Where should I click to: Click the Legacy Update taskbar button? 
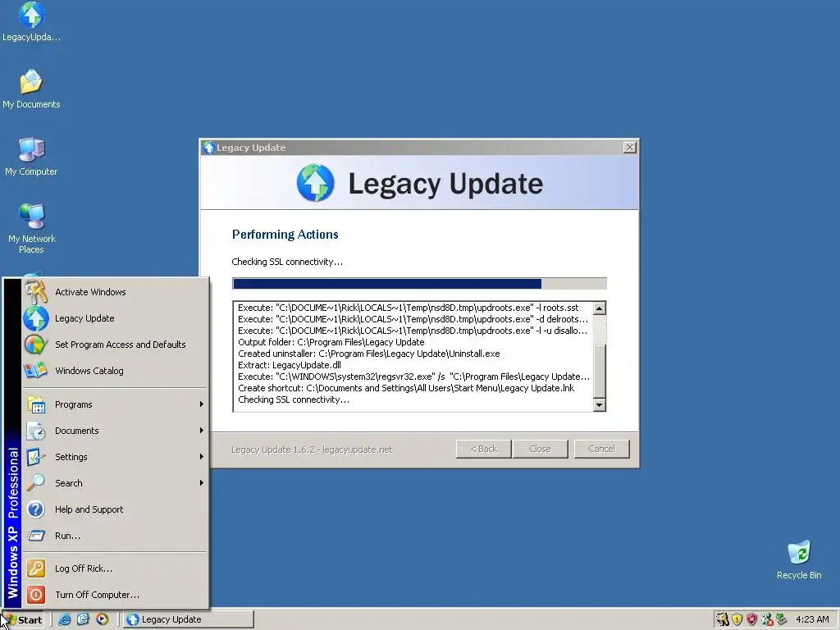point(189,619)
